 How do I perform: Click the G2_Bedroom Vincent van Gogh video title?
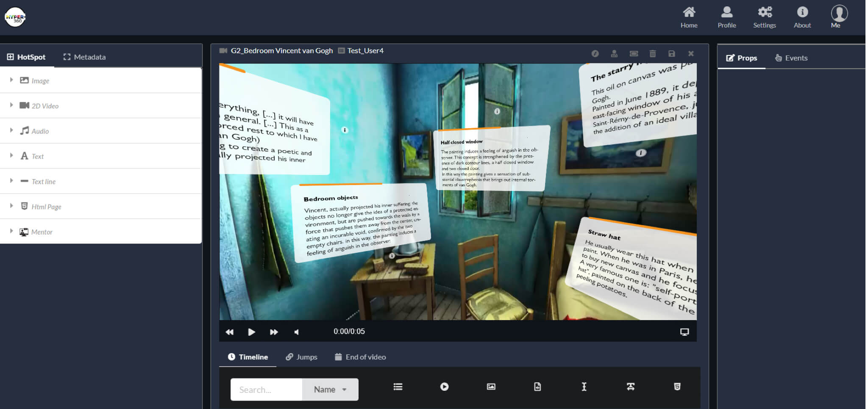(281, 51)
